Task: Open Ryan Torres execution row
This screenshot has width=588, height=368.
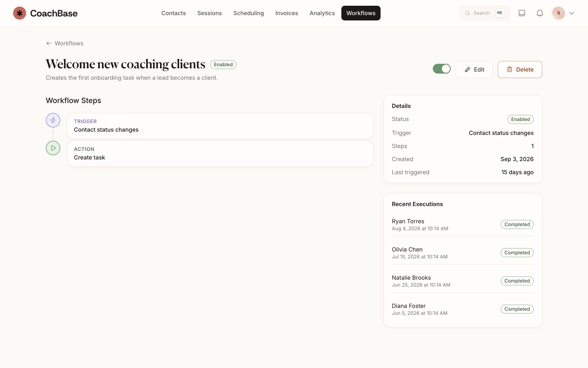Action: 462,224
